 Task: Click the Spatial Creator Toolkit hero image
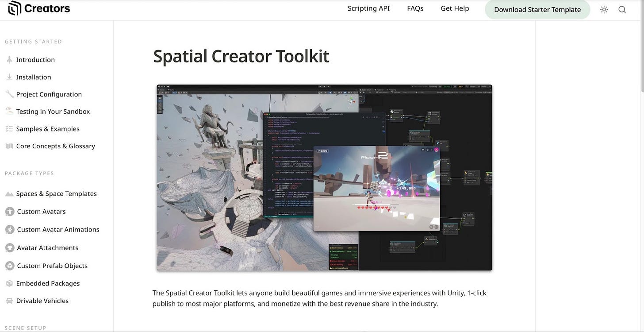324,178
